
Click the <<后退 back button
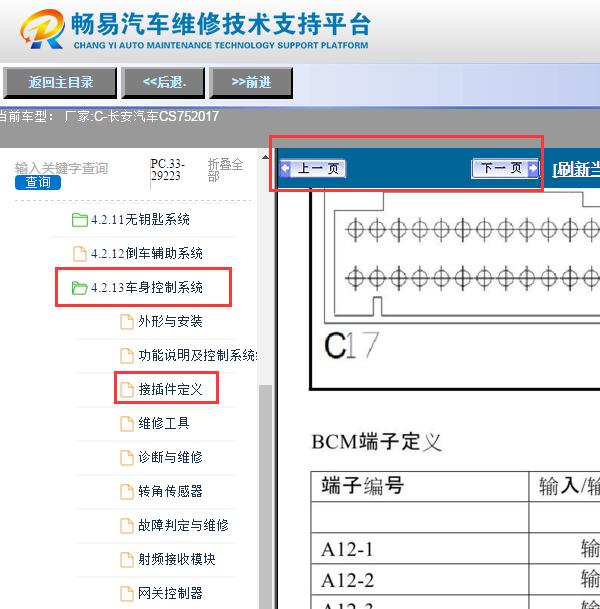coord(163,82)
